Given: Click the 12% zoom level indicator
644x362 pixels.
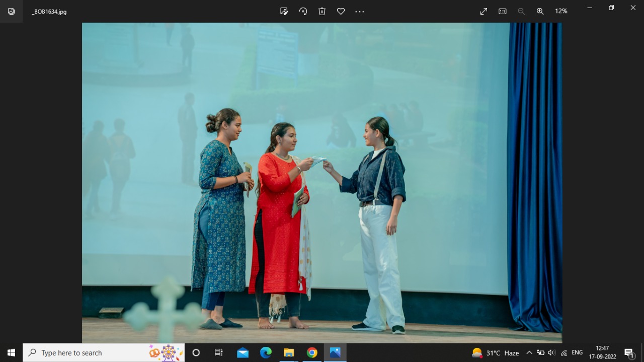Looking at the screenshot, I should point(561,11).
